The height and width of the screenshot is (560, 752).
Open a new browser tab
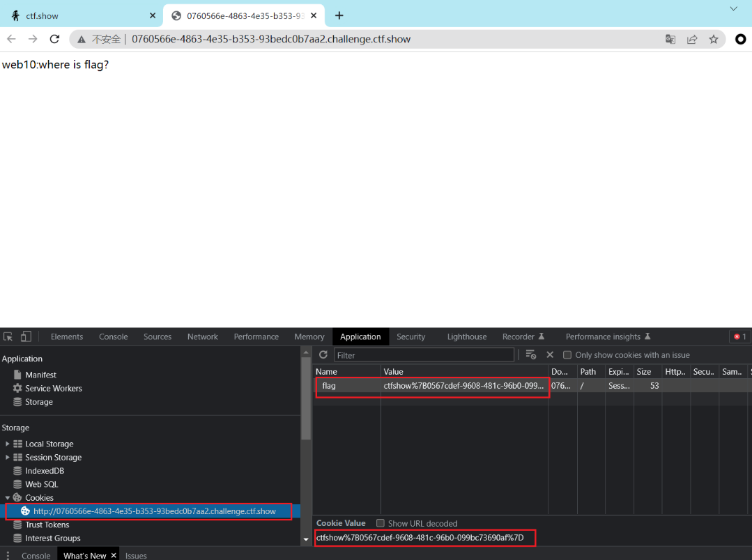click(339, 15)
